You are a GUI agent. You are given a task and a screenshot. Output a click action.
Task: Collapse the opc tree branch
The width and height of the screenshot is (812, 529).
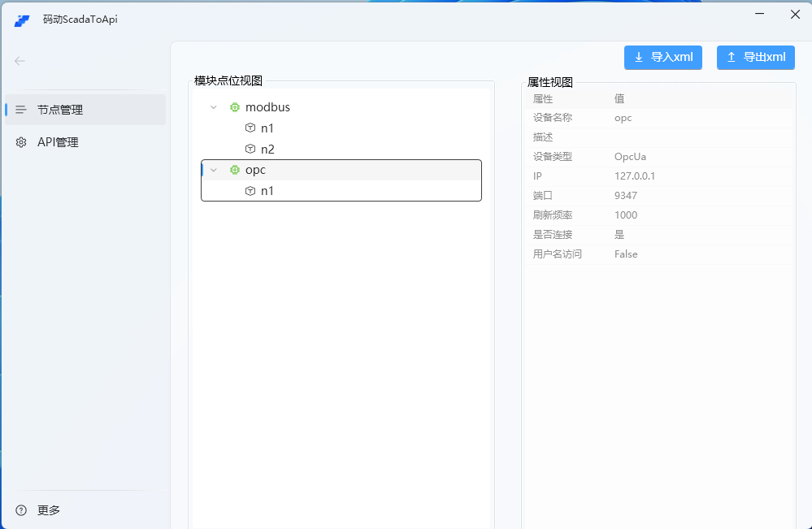213,170
